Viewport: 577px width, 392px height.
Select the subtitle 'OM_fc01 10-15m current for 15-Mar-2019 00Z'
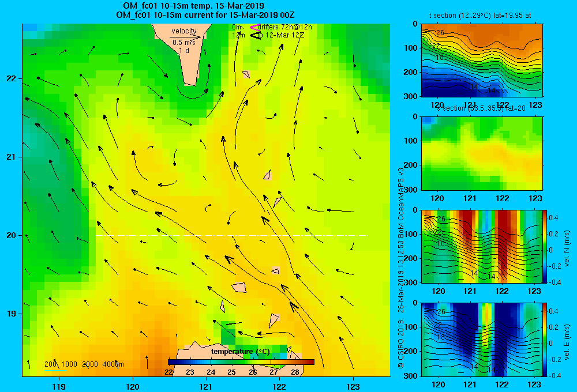click(205, 15)
